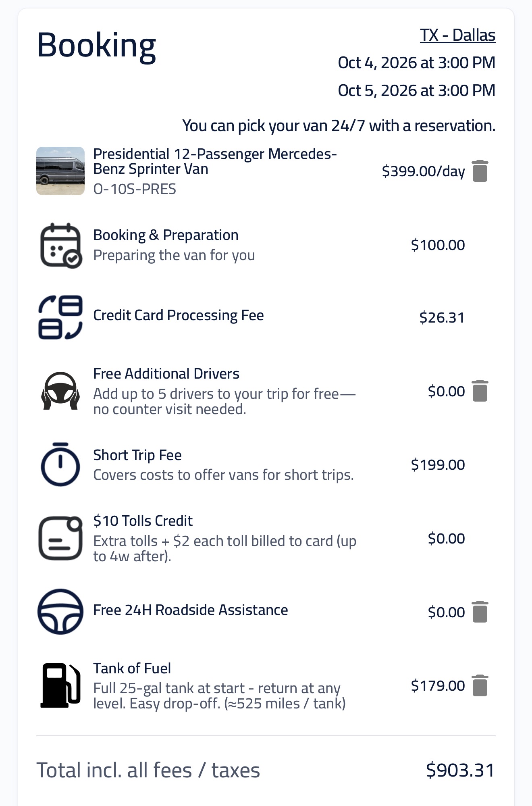Remove Free 24H Roadside Assistance item
532x806 pixels.
[x=480, y=612]
